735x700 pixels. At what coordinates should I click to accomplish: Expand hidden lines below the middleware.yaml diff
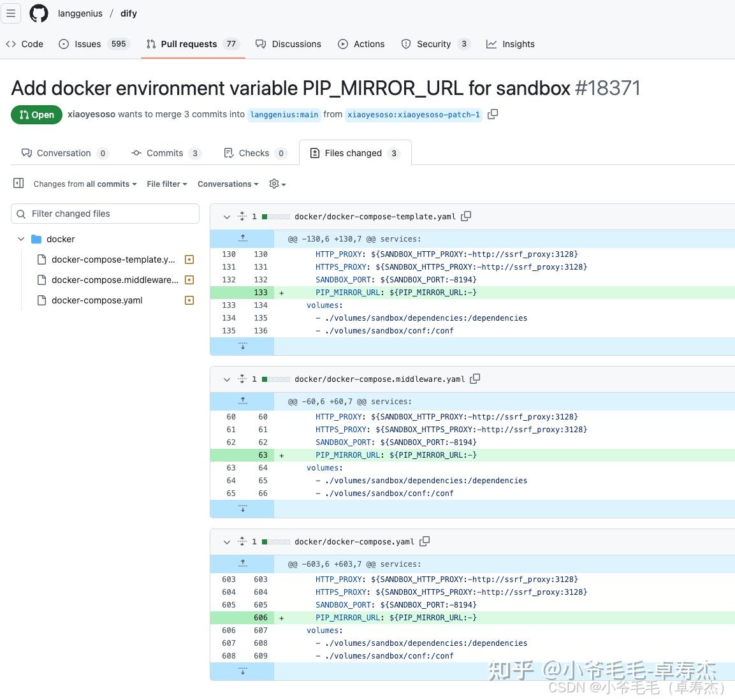click(x=242, y=508)
